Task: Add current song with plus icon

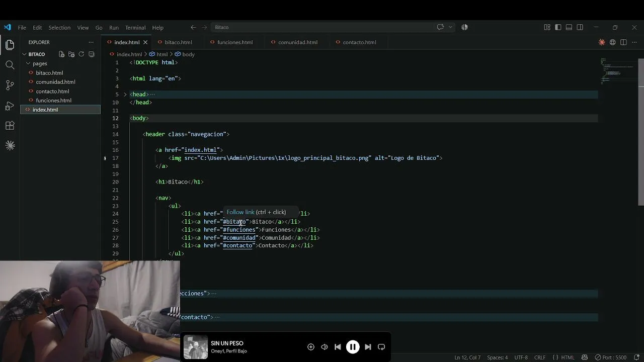Action: [310, 347]
